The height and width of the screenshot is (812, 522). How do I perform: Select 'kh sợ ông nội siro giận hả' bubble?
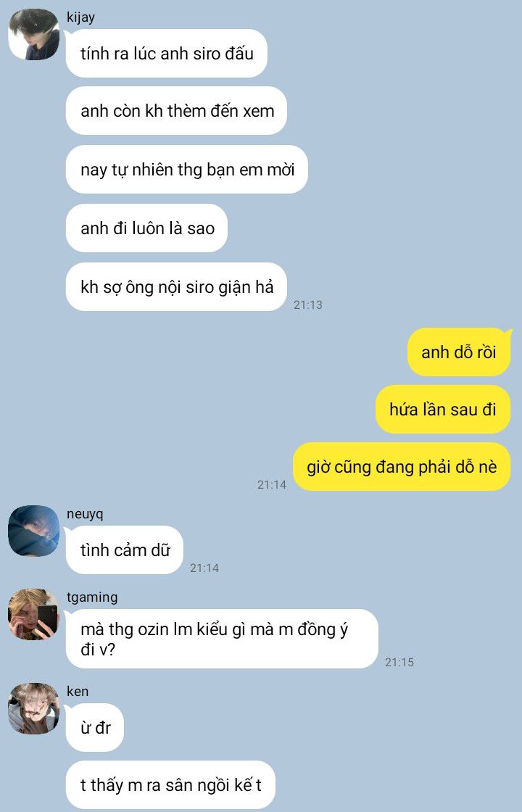(x=176, y=287)
